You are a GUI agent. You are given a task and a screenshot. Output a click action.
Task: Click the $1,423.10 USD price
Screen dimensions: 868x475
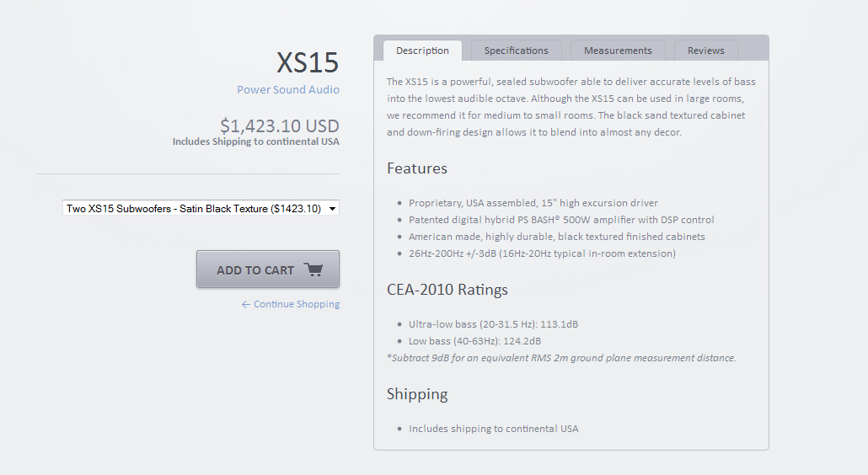[x=280, y=126]
